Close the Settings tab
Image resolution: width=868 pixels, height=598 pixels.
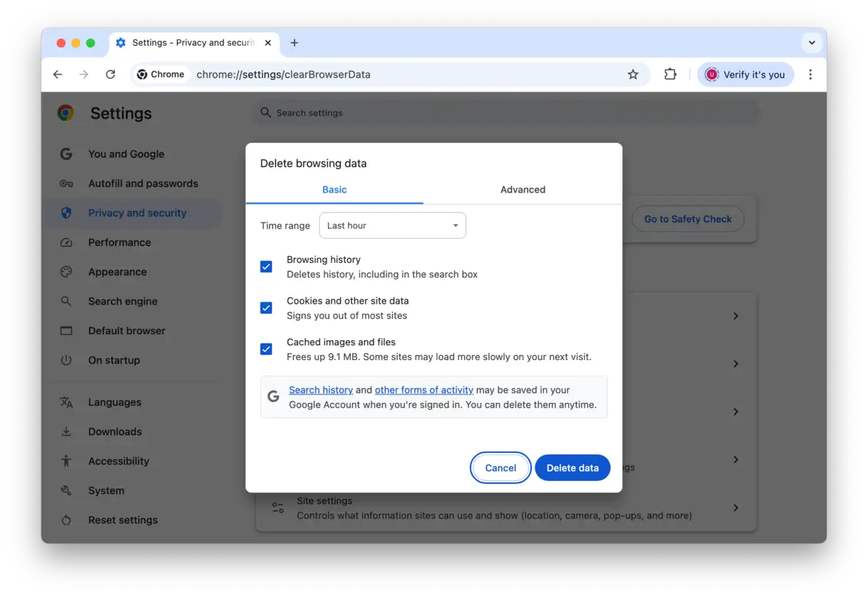[x=268, y=43]
